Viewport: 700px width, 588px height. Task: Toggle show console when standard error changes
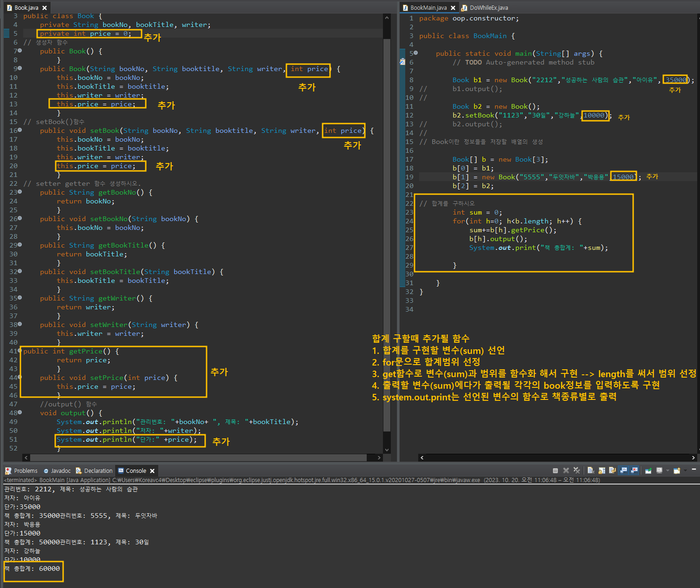click(634, 470)
